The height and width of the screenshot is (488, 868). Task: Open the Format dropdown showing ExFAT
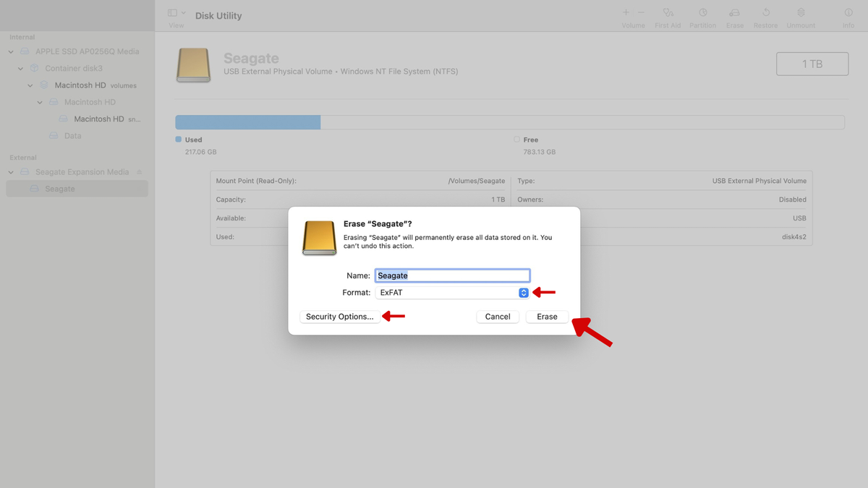(x=523, y=292)
